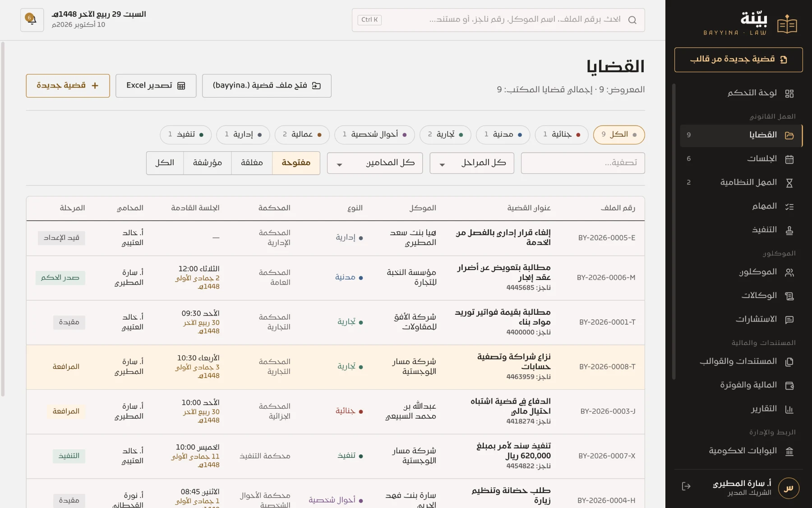Open the كل المراحل dropdown
812x508 pixels.
472,163
